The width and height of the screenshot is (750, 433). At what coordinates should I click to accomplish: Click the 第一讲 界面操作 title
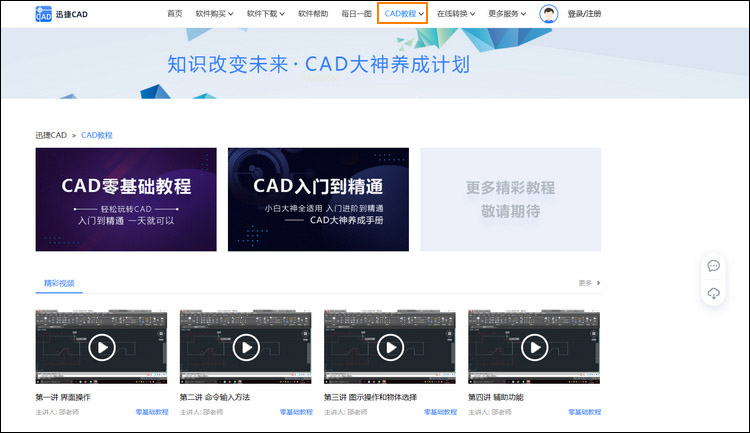coord(63,397)
